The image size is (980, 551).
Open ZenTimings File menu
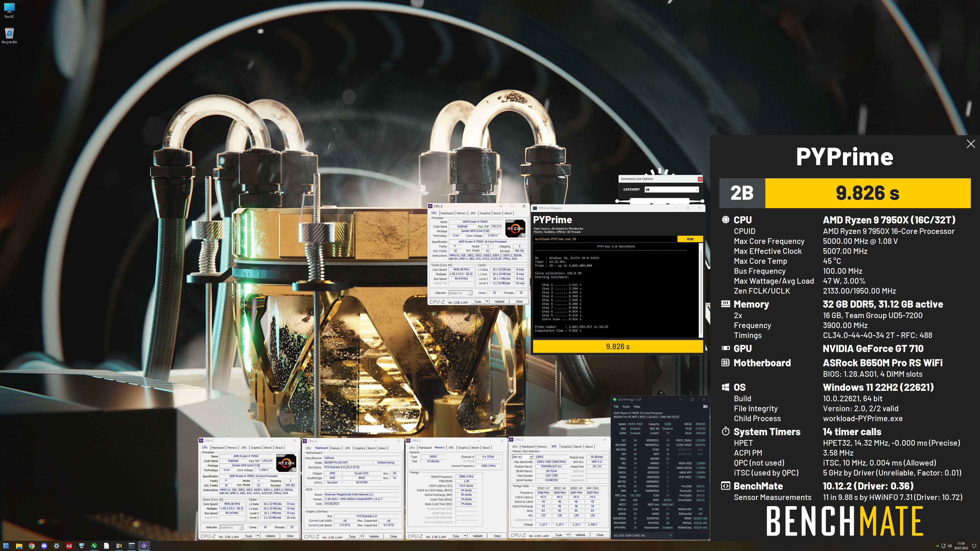pyautogui.click(x=616, y=407)
